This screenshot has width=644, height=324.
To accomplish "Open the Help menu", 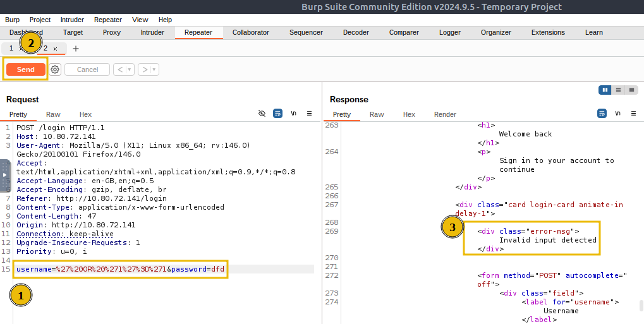I will [x=165, y=20].
